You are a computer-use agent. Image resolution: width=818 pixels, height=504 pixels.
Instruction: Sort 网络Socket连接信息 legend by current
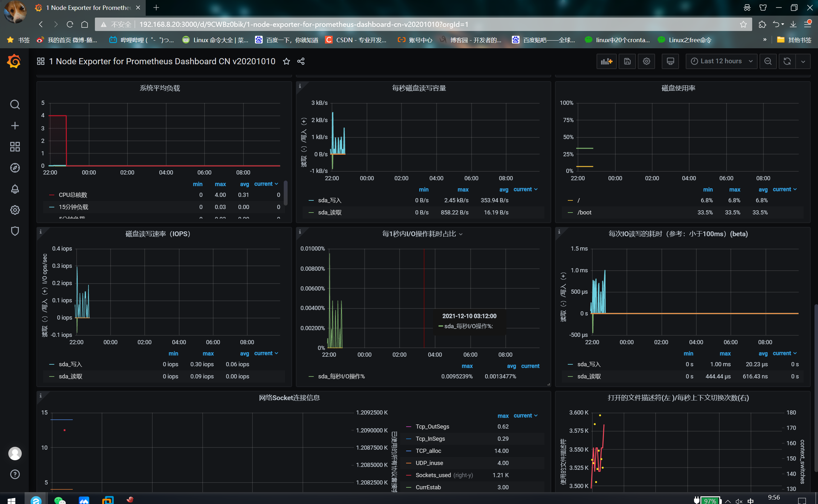coord(525,416)
